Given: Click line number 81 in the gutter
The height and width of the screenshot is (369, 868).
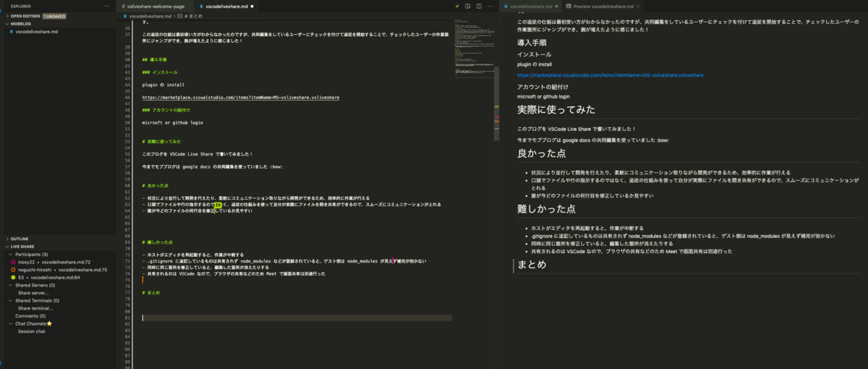Looking at the screenshot, I should 127,318.
